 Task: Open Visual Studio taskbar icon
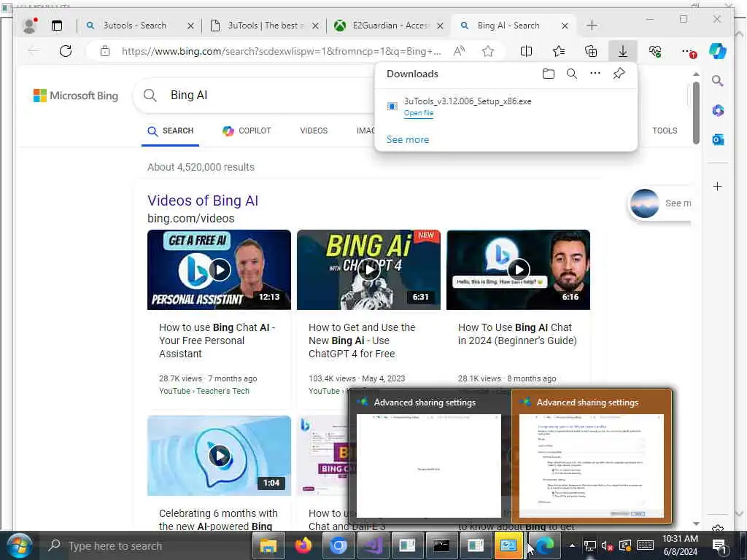373,545
